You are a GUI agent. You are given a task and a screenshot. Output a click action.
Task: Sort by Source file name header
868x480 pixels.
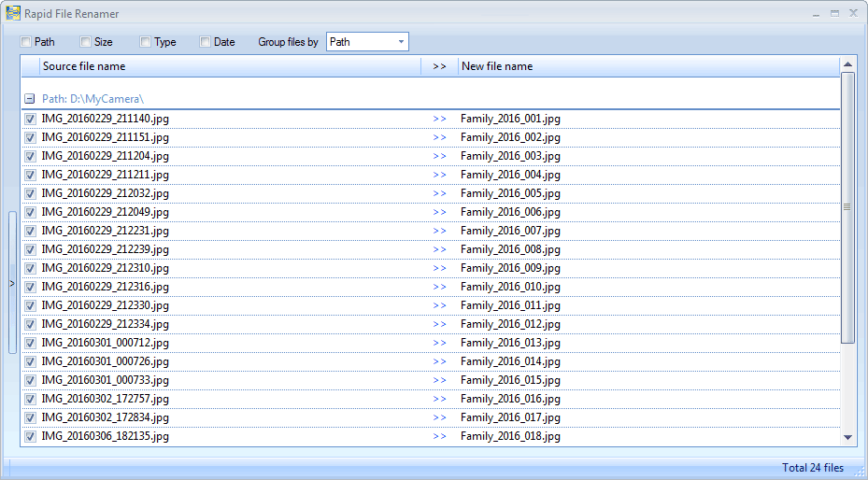[x=229, y=66]
